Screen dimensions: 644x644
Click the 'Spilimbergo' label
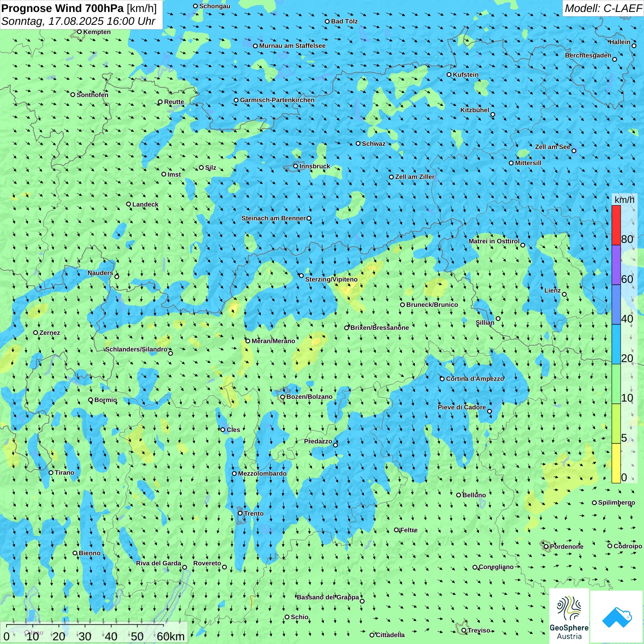point(616,502)
